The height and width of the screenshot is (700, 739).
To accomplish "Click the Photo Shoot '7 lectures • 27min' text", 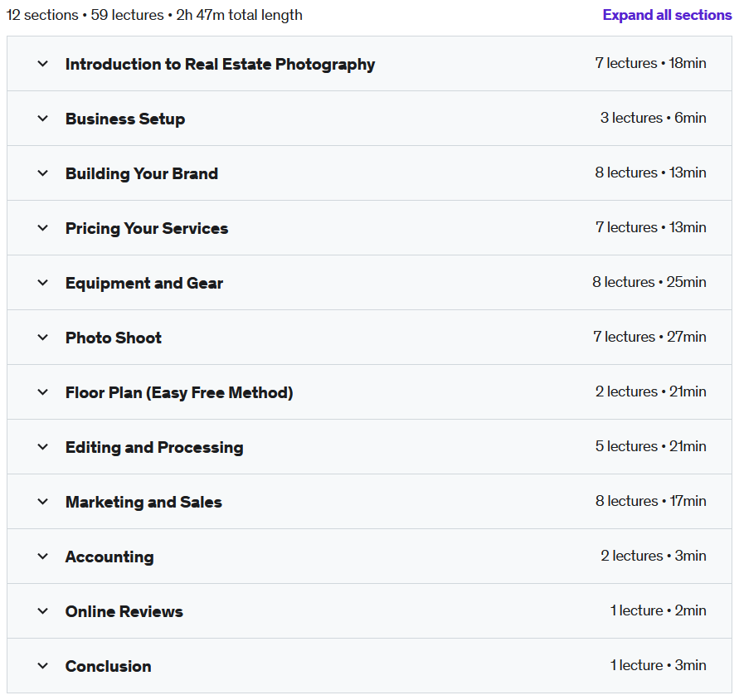I will click(649, 337).
